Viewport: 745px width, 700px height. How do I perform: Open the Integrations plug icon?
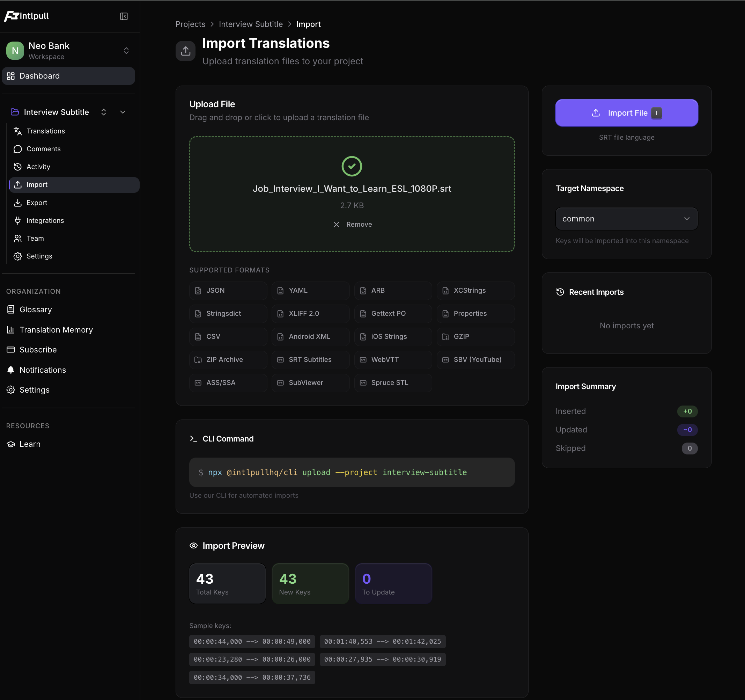(x=17, y=220)
